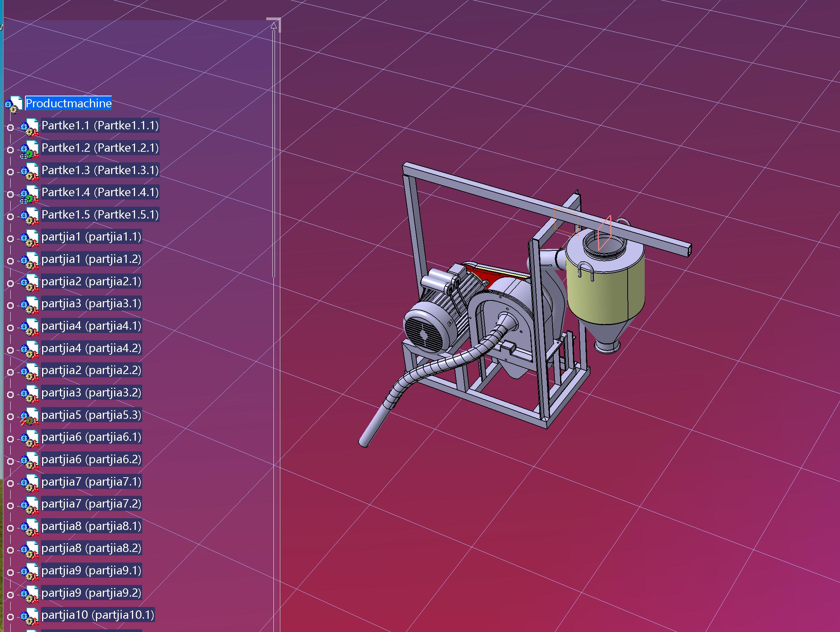Click the partjia10 (partjia10.1) node icon
Image resolution: width=840 pixels, height=632 pixels.
pyautogui.click(x=30, y=616)
